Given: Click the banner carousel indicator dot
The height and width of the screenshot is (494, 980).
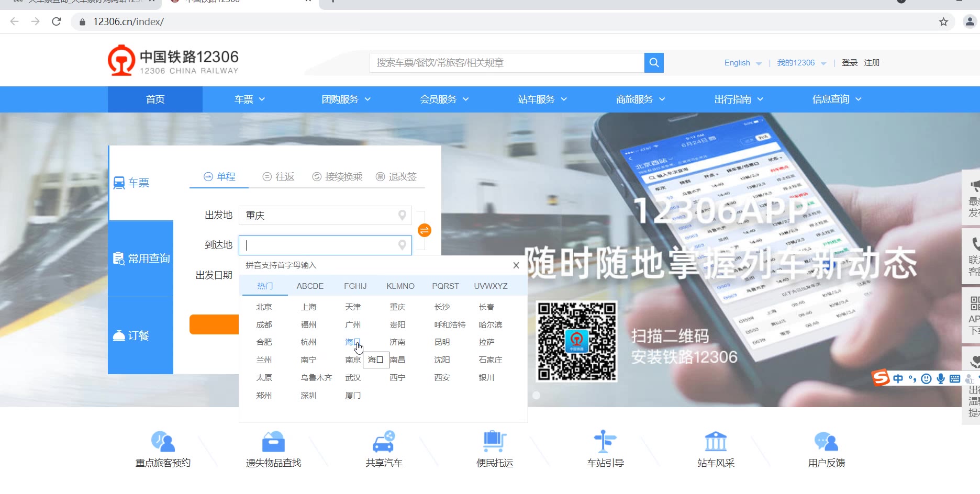Looking at the screenshot, I should coord(536,396).
